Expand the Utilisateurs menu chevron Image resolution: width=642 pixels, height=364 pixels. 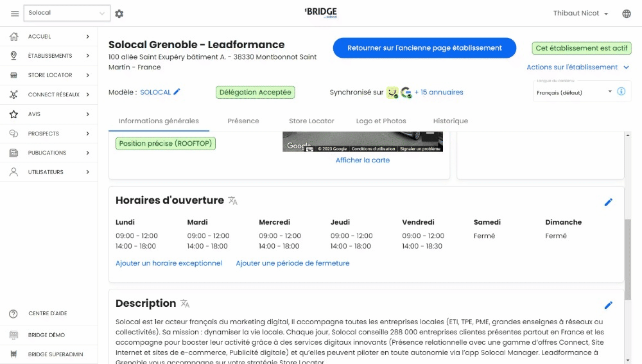tap(87, 172)
